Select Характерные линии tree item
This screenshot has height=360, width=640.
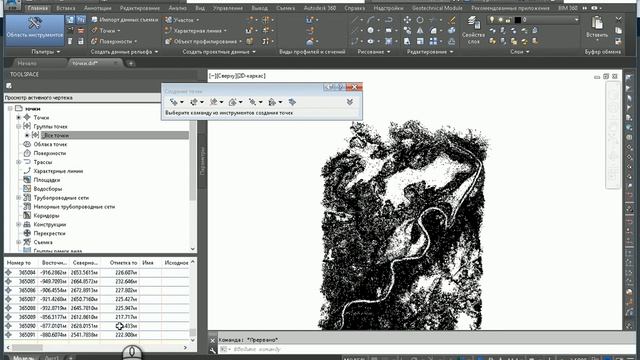coord(58,171)
